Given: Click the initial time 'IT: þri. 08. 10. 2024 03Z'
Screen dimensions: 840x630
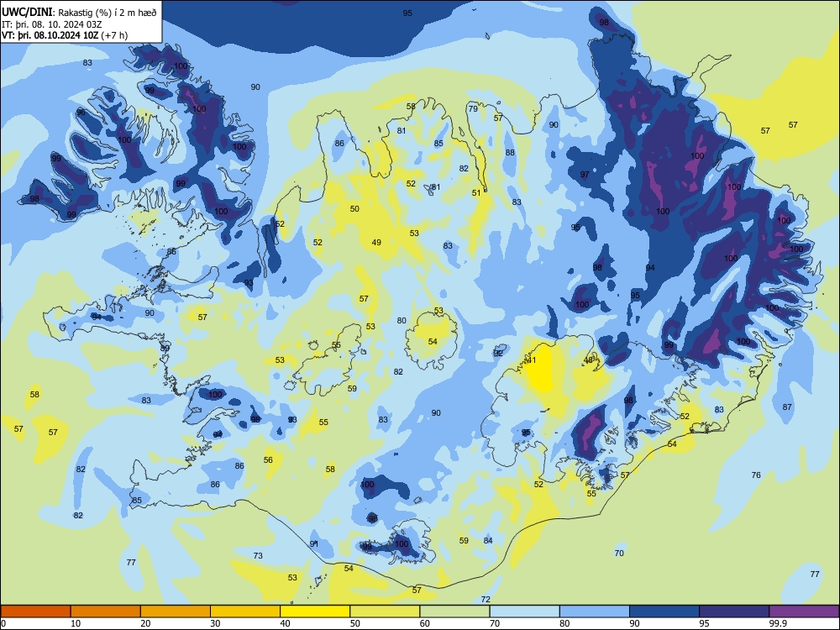Looking at the screenshot, I should click(52, 24).
